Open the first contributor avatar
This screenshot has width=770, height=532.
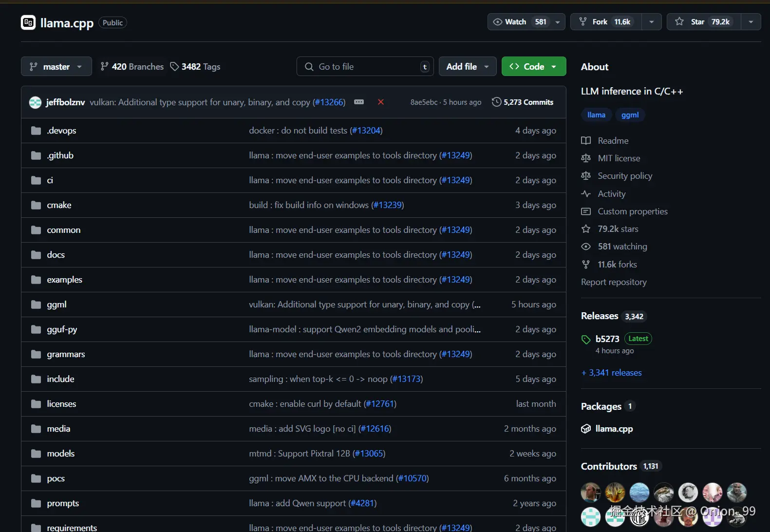click(x=591, y=493)
